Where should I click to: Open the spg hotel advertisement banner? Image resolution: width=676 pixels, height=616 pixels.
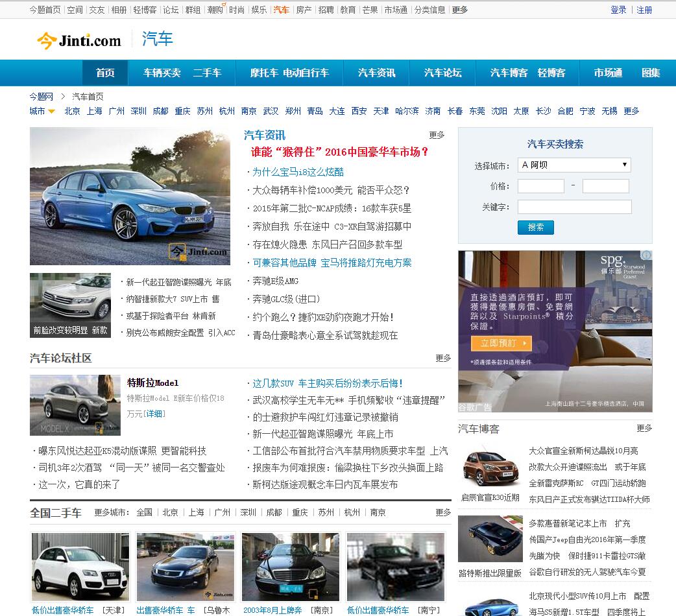point(555,331)
